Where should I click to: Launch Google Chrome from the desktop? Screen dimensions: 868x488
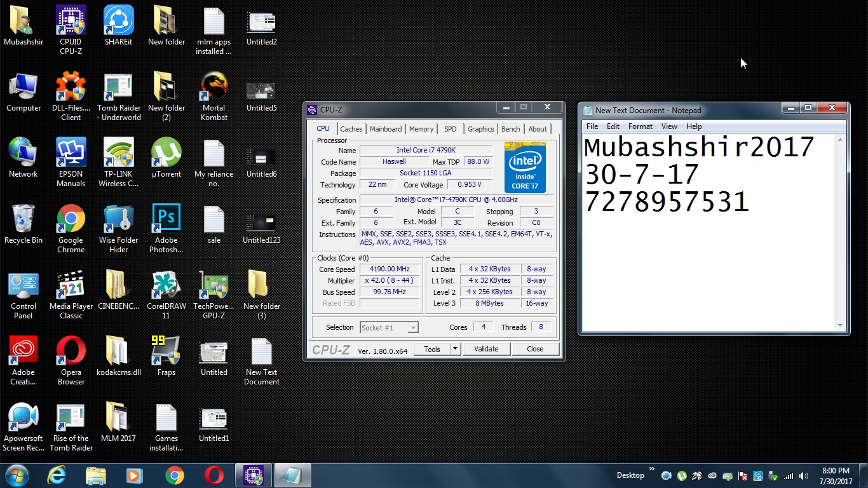(x=71, y=228)
